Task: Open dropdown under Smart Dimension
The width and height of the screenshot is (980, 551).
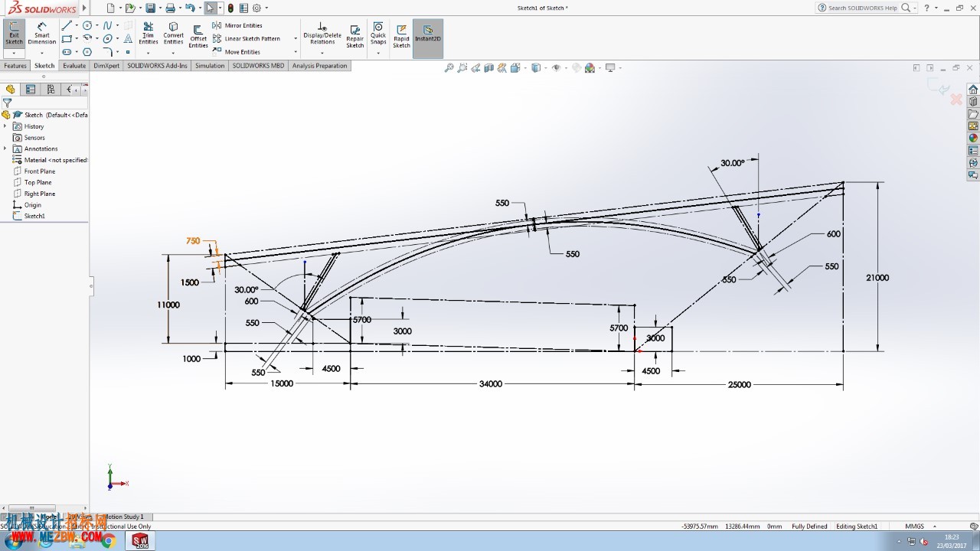Action: tap(42, 54)
